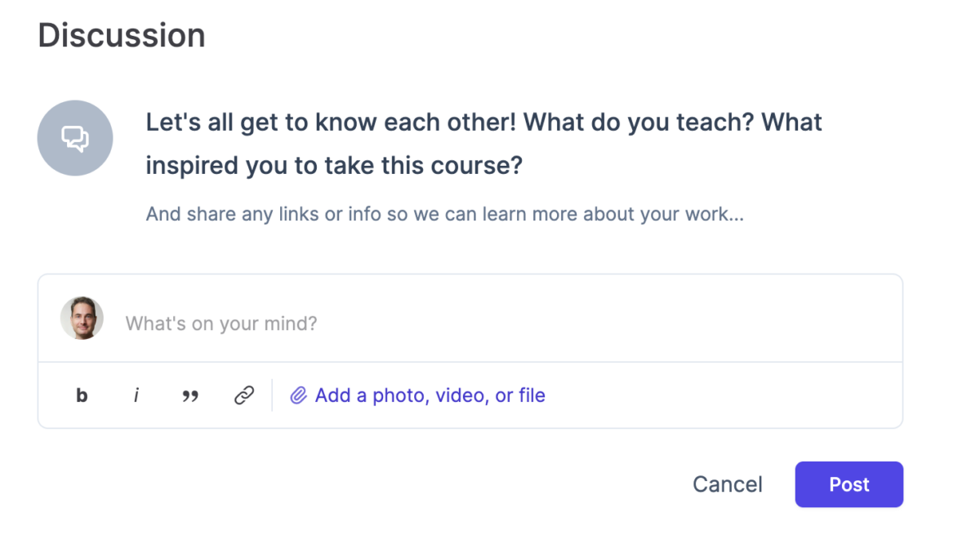Click "learn more about your work..." subtitle ending
Viewport: 980px width, 544px height.
click(x=637, y=215)
